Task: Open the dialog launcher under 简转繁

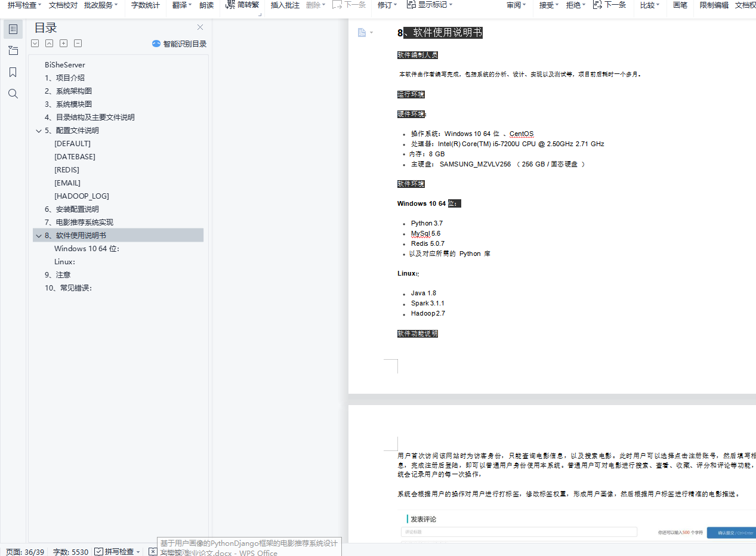Action: 260,13
